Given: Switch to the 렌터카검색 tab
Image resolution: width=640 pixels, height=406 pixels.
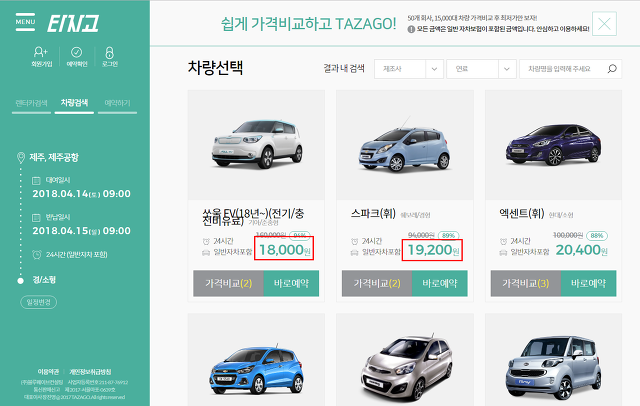Looking at the screenshot, I should tap(31, 103).
